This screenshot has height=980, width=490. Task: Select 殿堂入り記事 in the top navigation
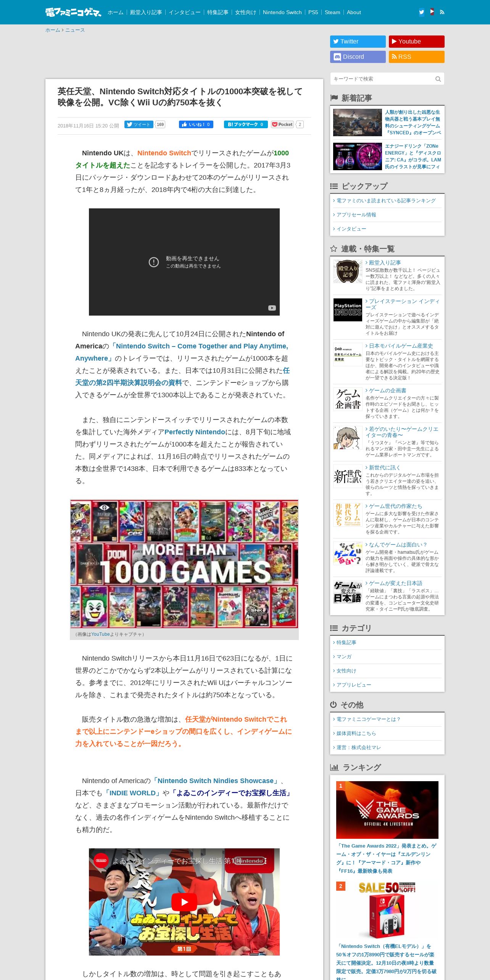tap(146, 12)
